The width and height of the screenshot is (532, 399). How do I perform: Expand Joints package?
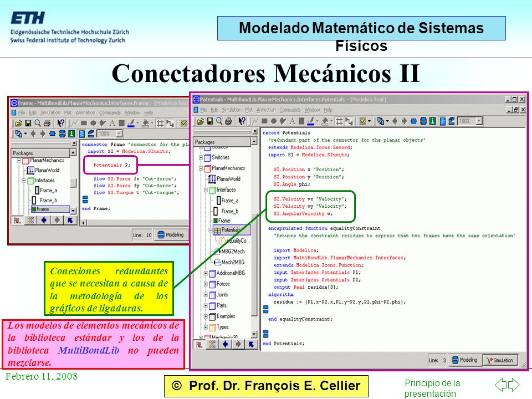point(206,295)
